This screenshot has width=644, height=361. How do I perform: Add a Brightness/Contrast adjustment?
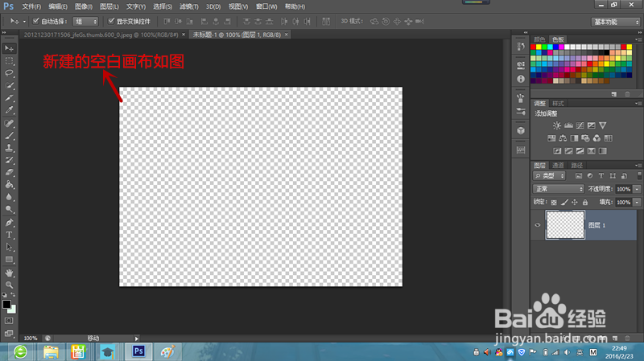[557, 125]
